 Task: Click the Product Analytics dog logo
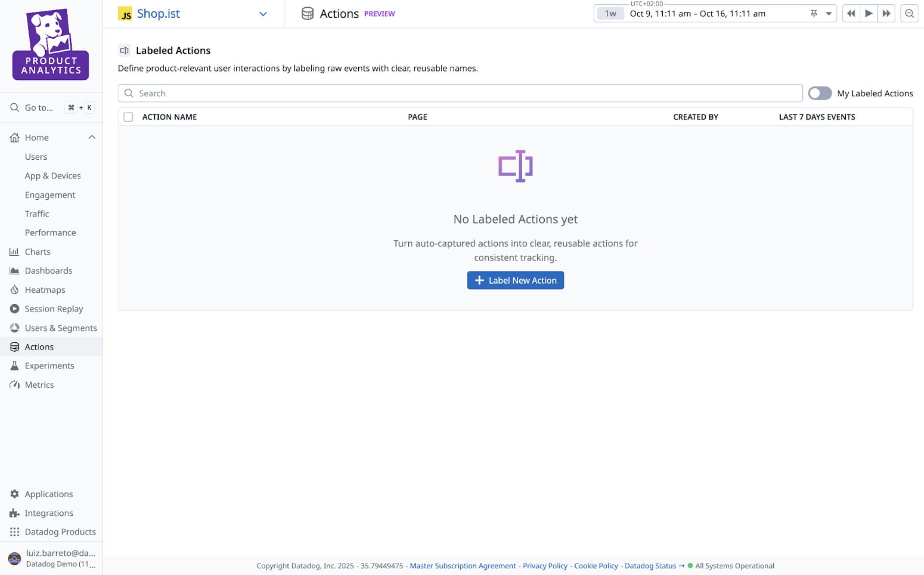tap(50, 44)
